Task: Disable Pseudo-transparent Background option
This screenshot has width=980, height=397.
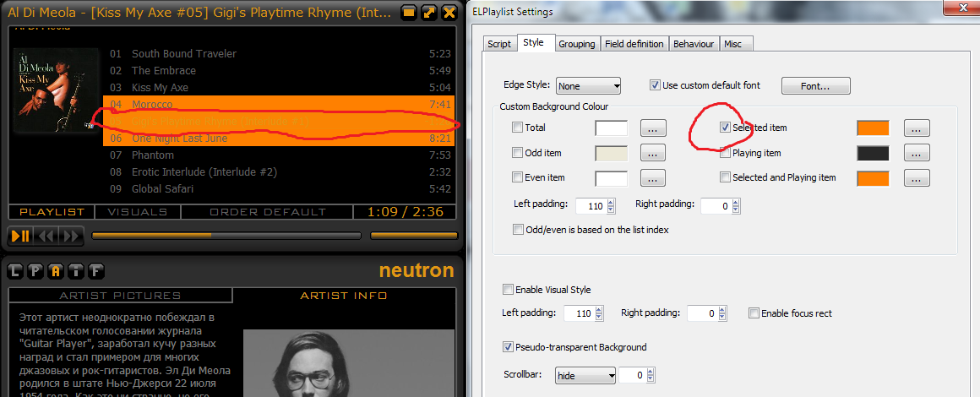Action: pyautogui.click(x=508, y=347)
